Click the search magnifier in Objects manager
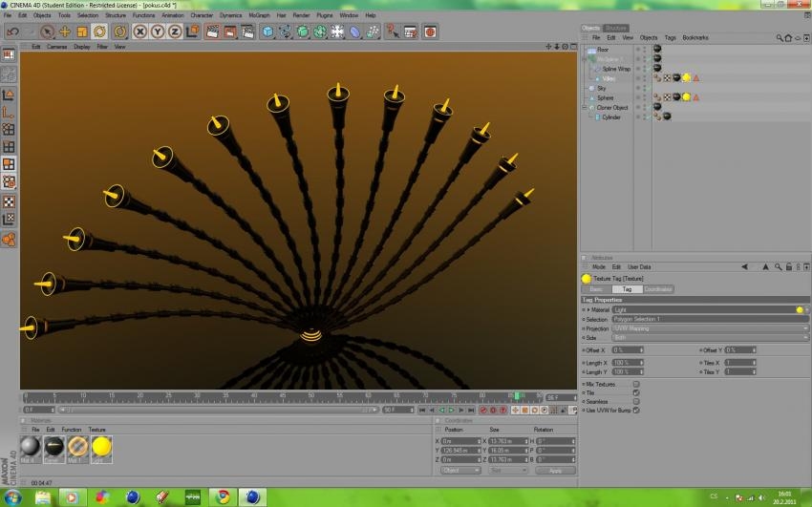Viewport: 812px width, 507px height. (780, 38)
